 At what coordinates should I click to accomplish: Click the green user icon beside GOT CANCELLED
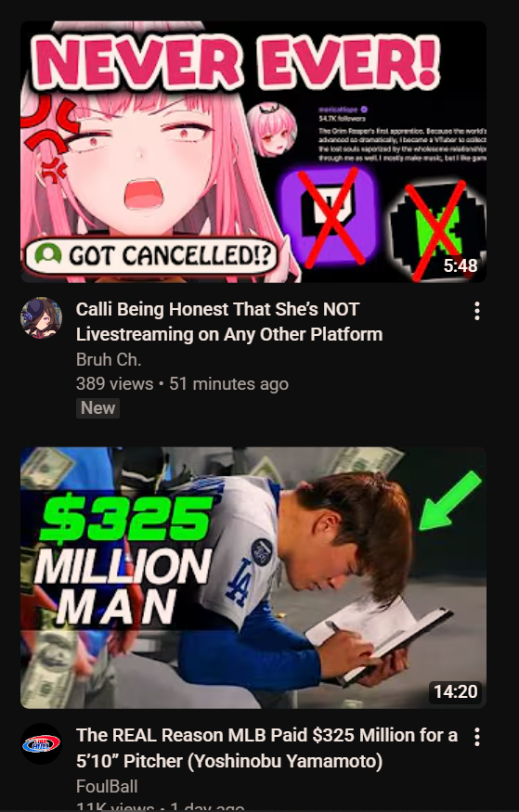[48, 253]
